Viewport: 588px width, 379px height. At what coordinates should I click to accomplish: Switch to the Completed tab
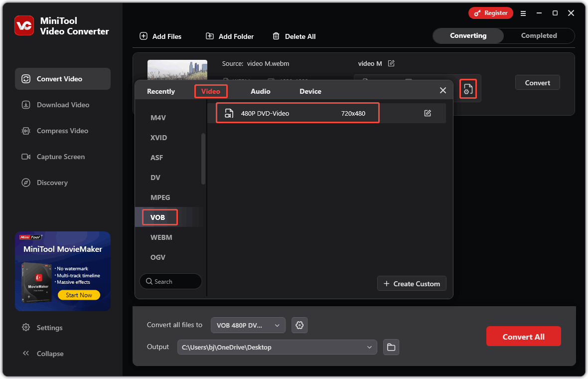pos(539,35)
